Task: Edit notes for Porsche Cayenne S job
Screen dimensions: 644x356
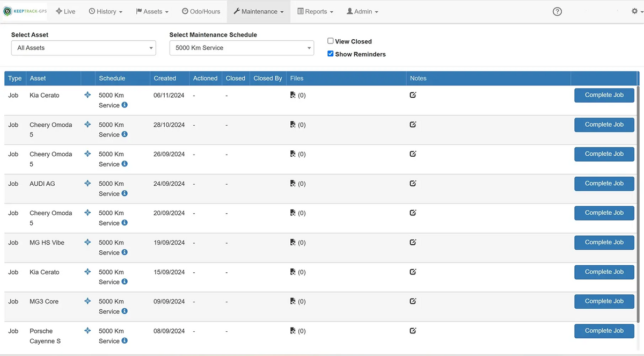Action: 413,331
